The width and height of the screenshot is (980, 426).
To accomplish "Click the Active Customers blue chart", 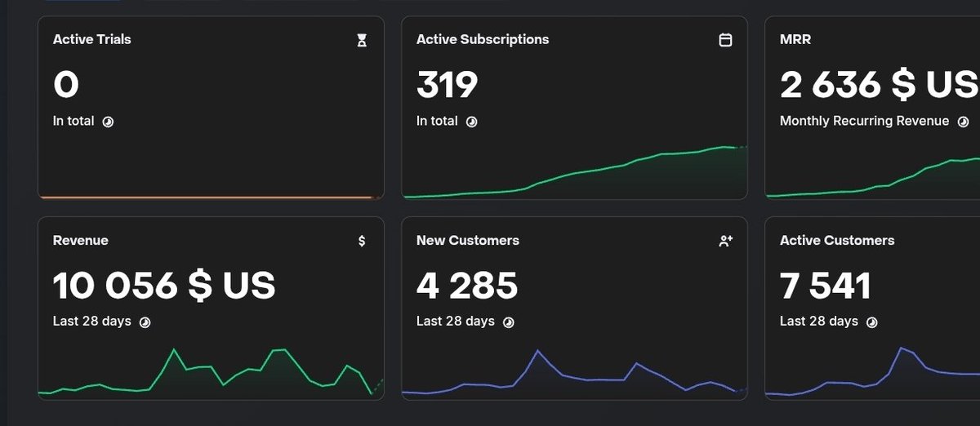I will 872,371.
